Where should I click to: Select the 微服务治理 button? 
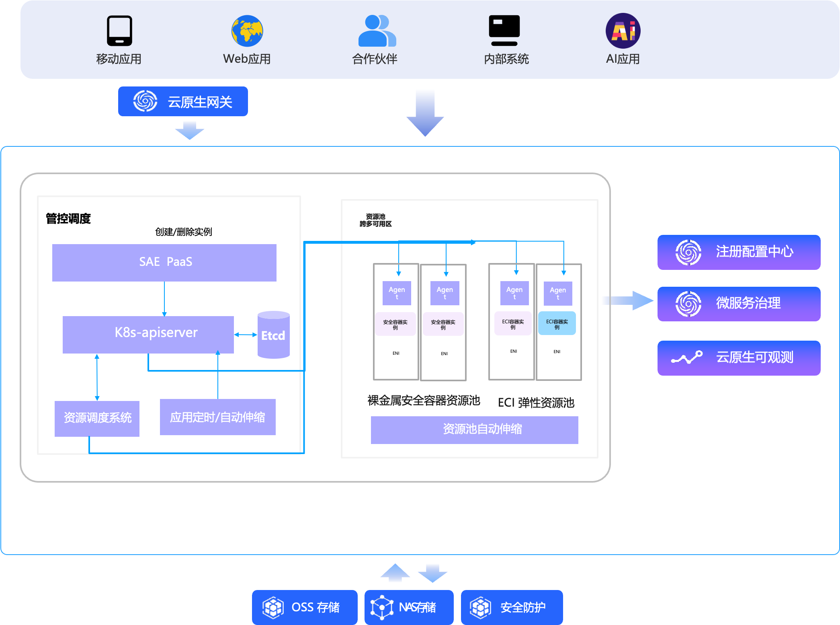coord(738,304)
